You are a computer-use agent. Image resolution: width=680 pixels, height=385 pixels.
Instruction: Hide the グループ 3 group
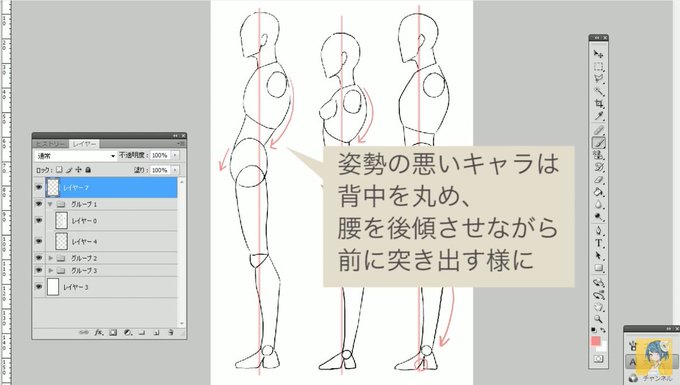[39, 270]
